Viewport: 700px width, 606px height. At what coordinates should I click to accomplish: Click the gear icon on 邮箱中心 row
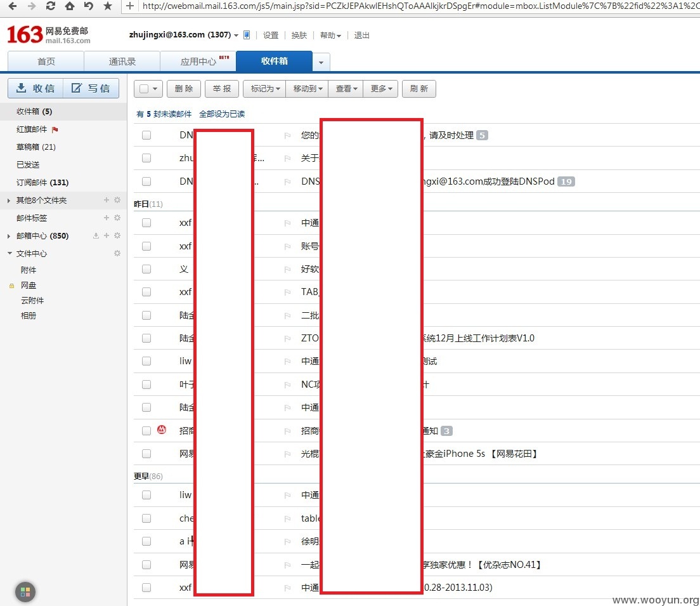click(117, 235)
